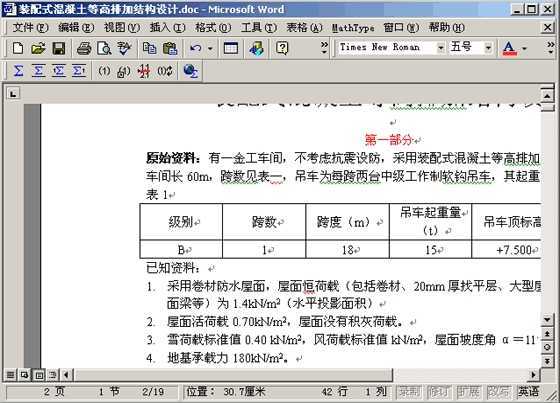
Task: Click the tab stop selector on ruler
Action: (14, 94)
